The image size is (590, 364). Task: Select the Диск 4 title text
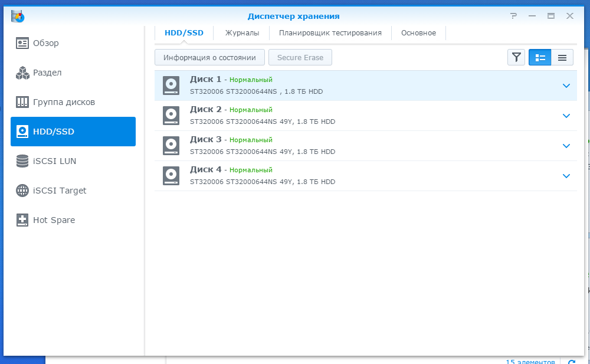205,170
